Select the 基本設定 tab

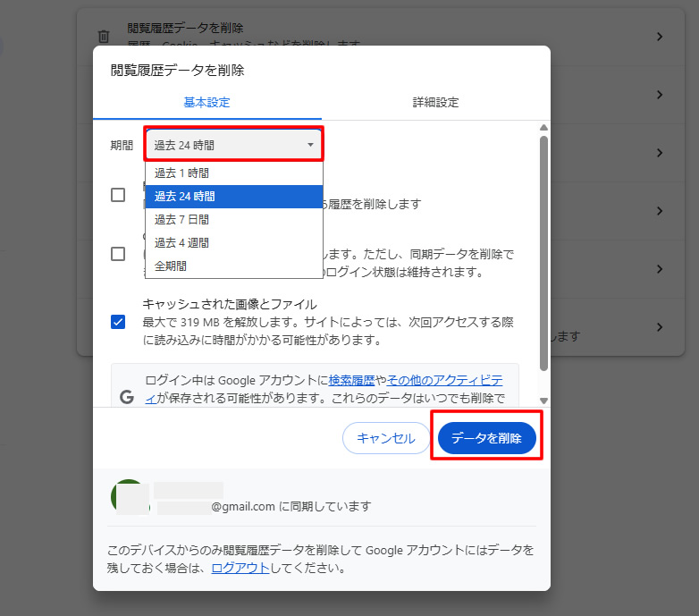(x=206, y=102)
